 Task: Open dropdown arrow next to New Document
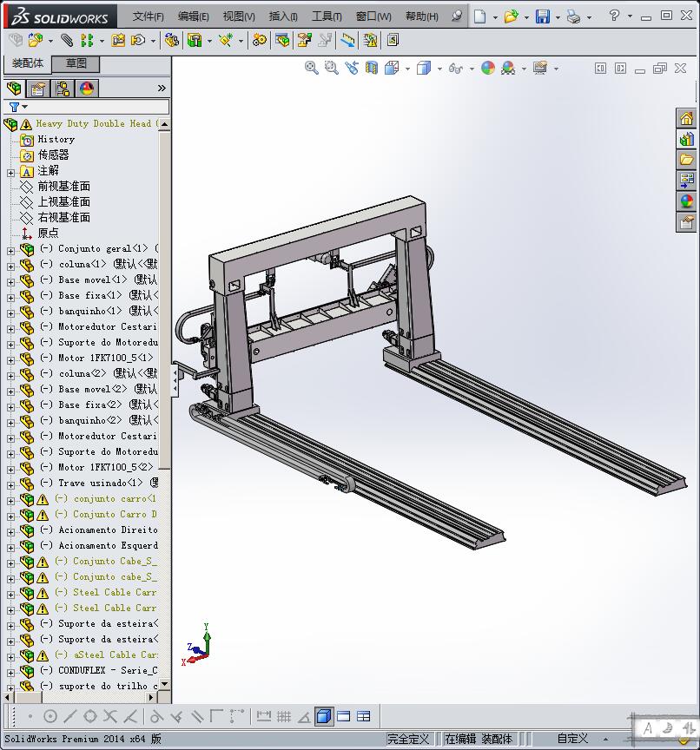[x=495, y=17]
